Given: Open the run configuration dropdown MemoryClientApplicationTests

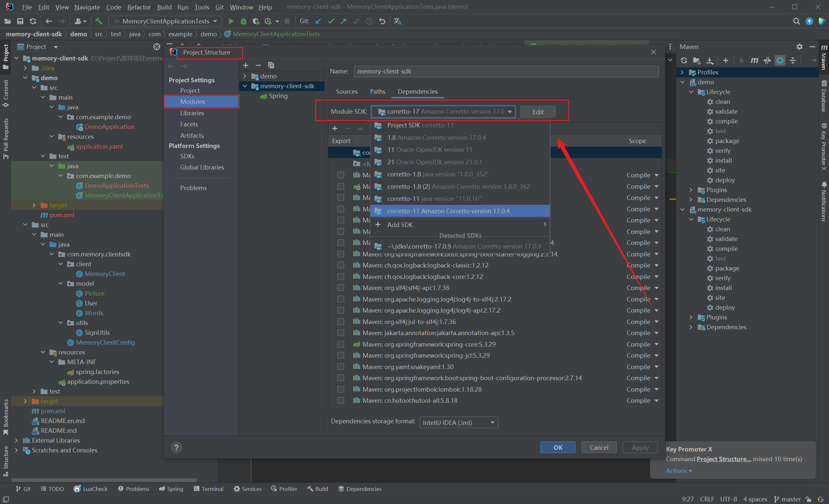Looking at the screenshot, I should pyautogui.click(x=165, y=21).
